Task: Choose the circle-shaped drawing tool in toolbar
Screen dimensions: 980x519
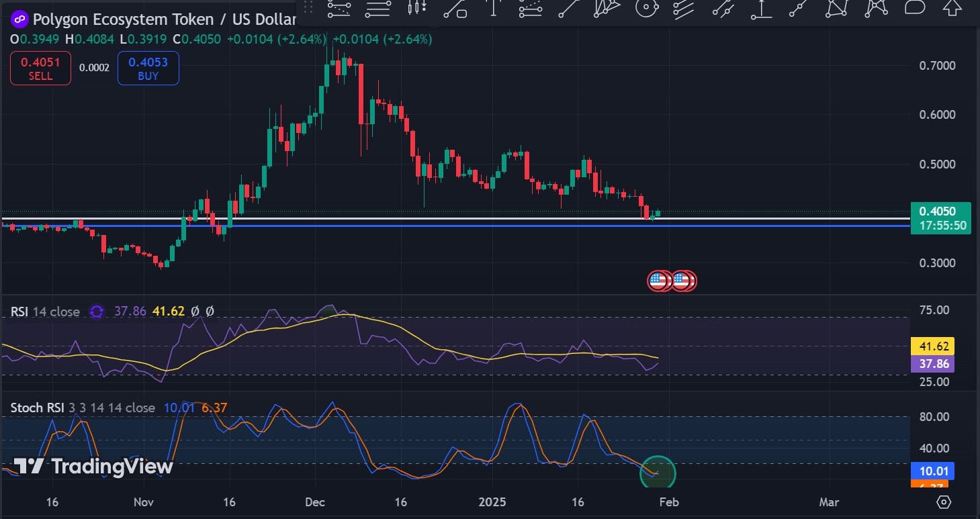Action: click(645, 8)
